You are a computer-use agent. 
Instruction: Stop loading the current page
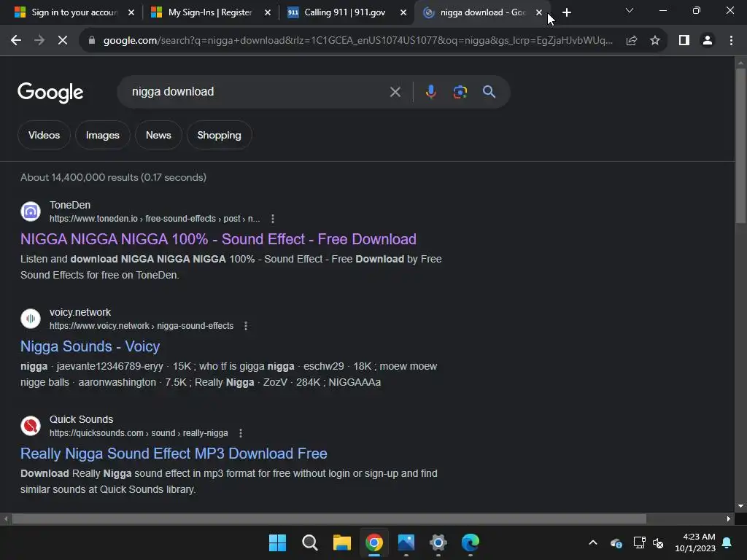(x=63, y=41)
